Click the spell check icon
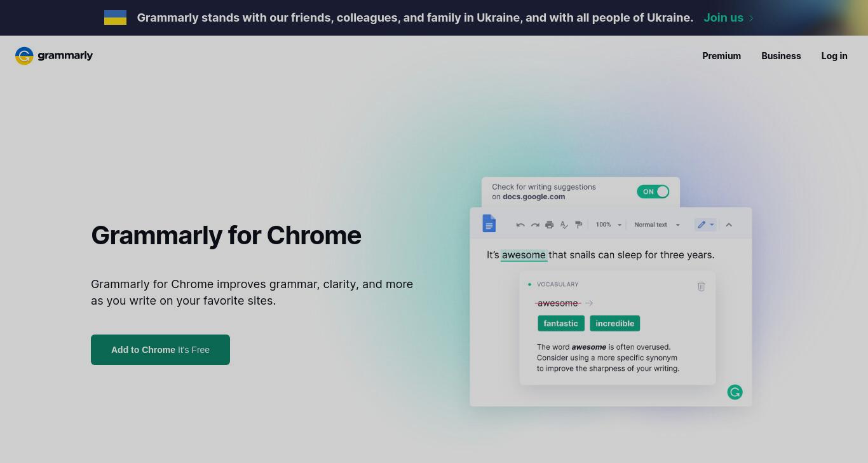Image resolution: width=868 pixels, height=463 pixels. click(x=564, y=225)
